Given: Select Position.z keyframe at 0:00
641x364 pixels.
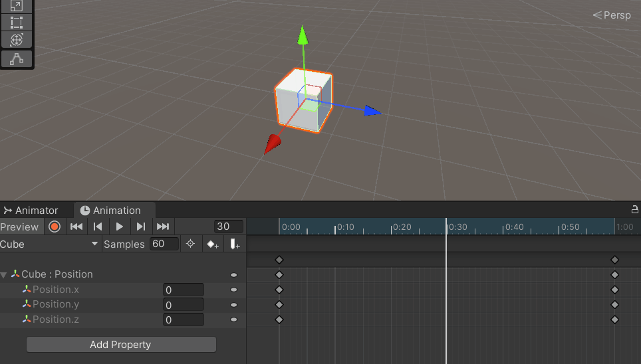Looking at the screenshot, I should [x=279, y=319].
